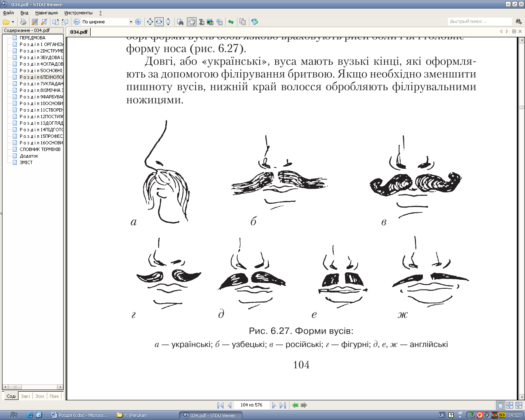Switch to the Эски thumbnails tab
This screenshot has height=420, width=525.
(x=40, y=396)
